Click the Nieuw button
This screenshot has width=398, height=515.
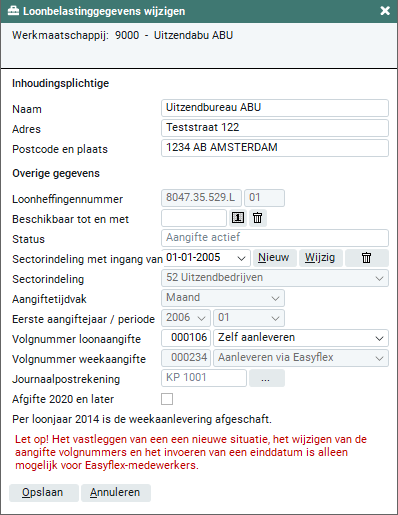point(275,258)
